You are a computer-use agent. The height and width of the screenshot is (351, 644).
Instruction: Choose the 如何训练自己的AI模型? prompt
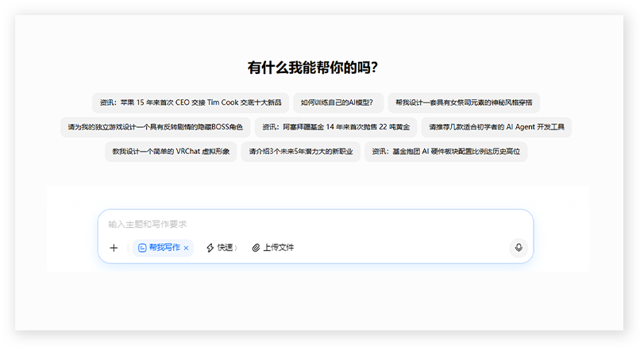(337, 102)
